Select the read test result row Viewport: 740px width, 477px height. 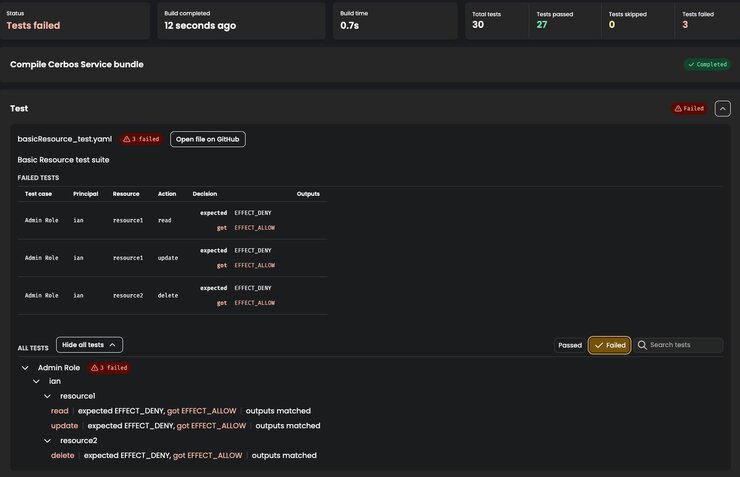[x=181, y=411]
